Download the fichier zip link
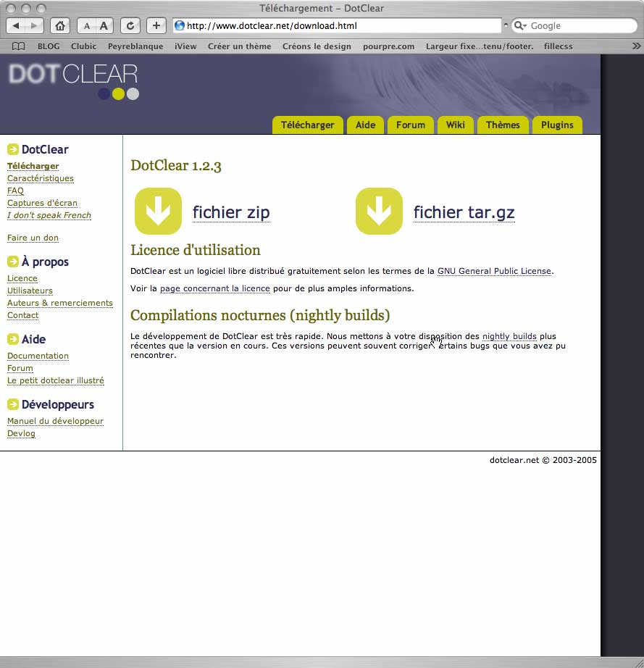 click(x=231, y=212)
